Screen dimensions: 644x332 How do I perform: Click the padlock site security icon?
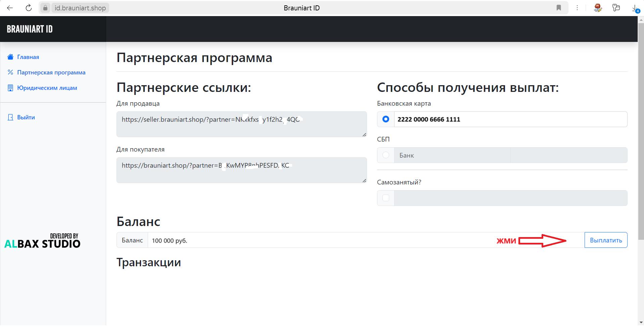coord(45,8)
